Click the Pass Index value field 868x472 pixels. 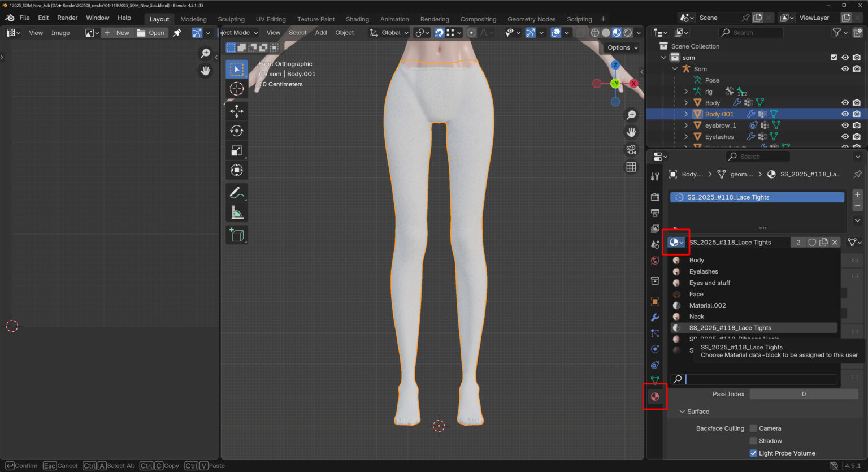[x=804, y=394]
